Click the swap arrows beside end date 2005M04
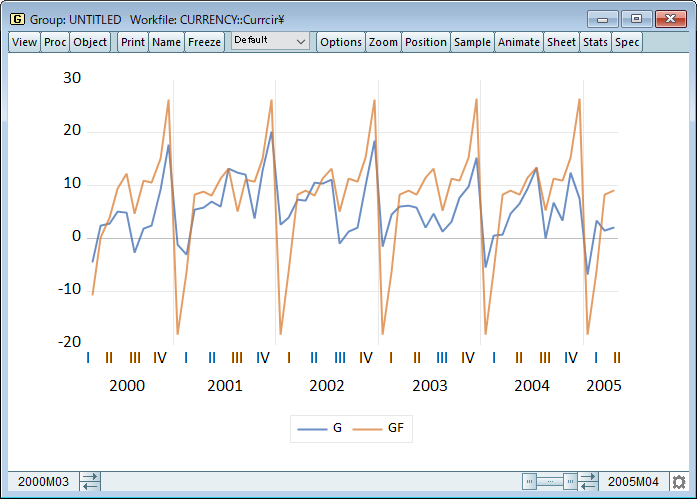The height and width of the screenshot is (499, 697). (x=589, y=482)
